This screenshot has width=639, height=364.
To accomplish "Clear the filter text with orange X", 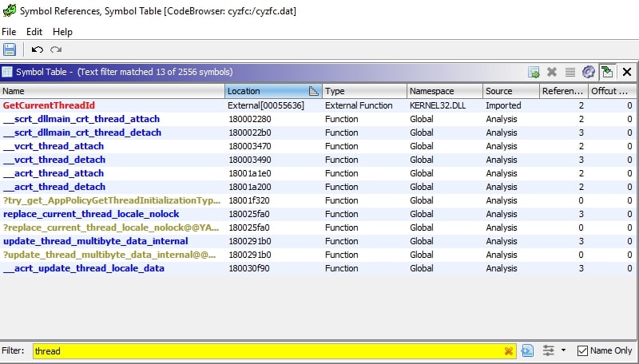I will click(509, 350).
